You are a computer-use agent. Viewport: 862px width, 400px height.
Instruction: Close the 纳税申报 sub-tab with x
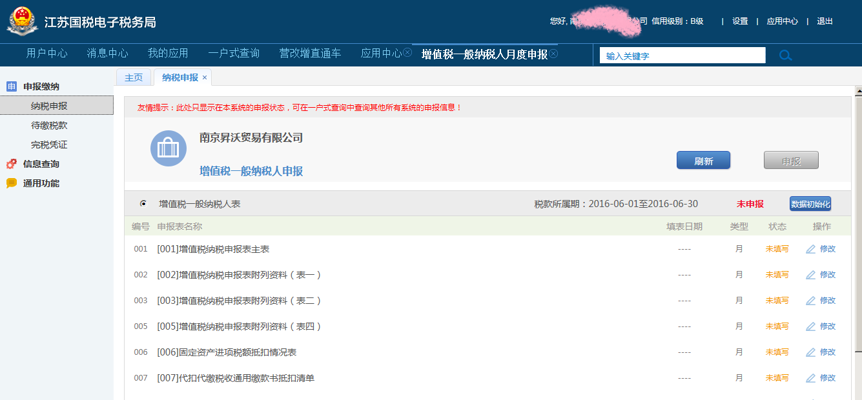tap(205, 77)
